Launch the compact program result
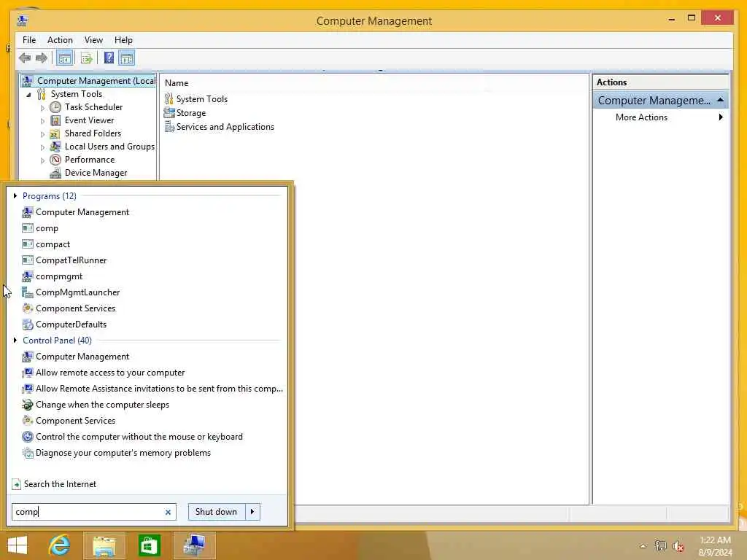Screen dimensions: 747x560 pos(53,244)
